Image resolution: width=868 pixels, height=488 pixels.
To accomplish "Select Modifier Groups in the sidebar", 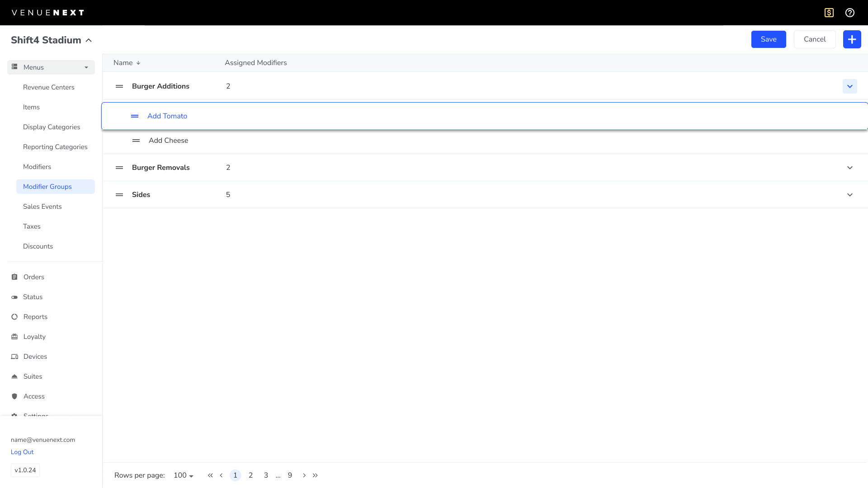I will [47, 187].
